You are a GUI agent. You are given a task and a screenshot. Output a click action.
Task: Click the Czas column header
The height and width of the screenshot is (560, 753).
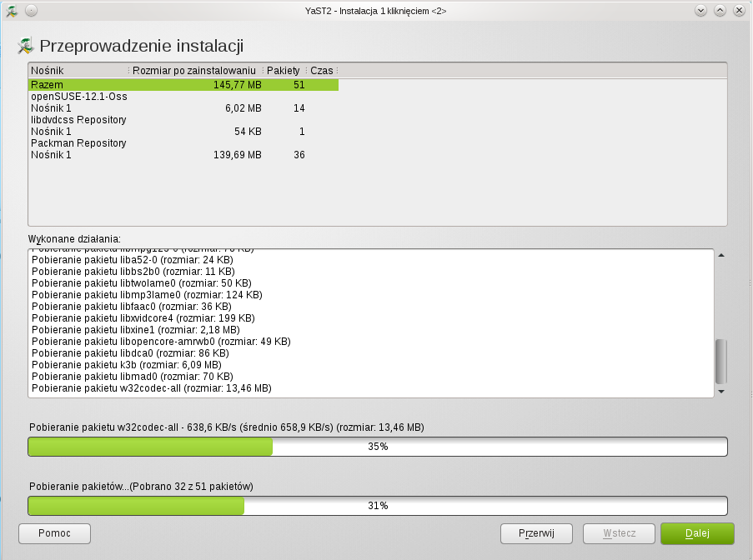(321, 71)
